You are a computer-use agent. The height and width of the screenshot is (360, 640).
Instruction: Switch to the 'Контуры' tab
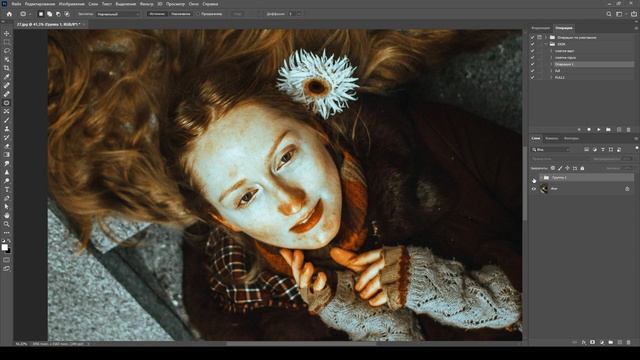pyautogui.click(x=571, y=138)
